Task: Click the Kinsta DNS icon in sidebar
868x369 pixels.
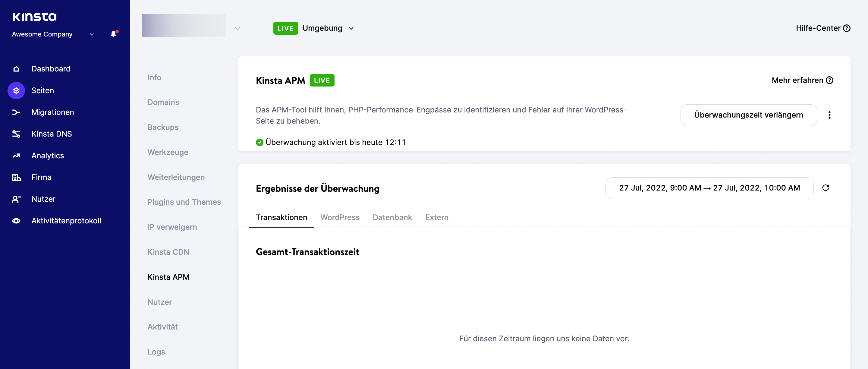Action: pos(15,134)
